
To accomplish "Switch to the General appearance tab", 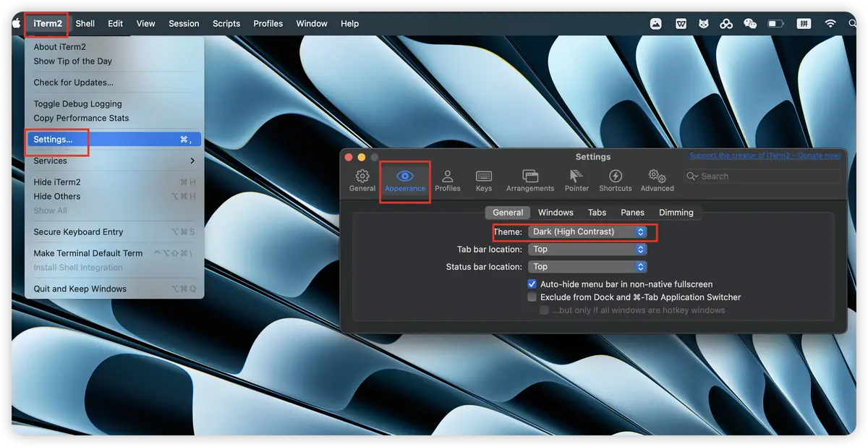I will (x=508, y=213).
